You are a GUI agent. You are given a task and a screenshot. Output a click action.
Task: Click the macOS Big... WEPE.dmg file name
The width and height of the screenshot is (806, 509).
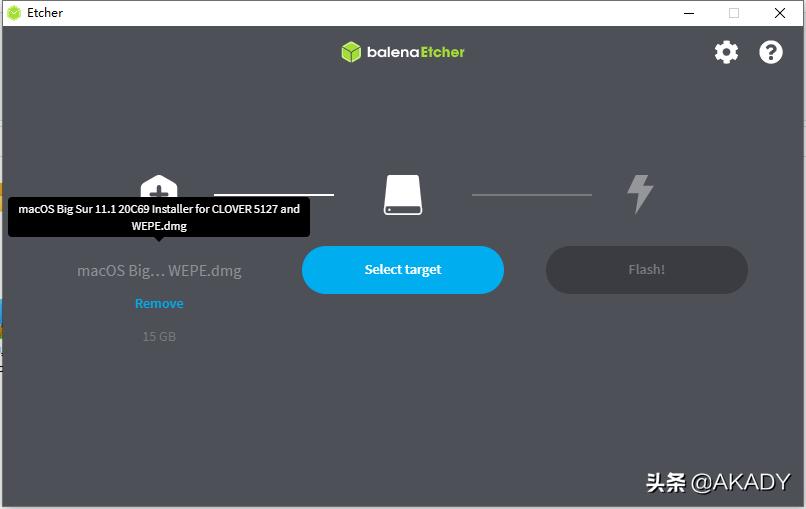159,270
